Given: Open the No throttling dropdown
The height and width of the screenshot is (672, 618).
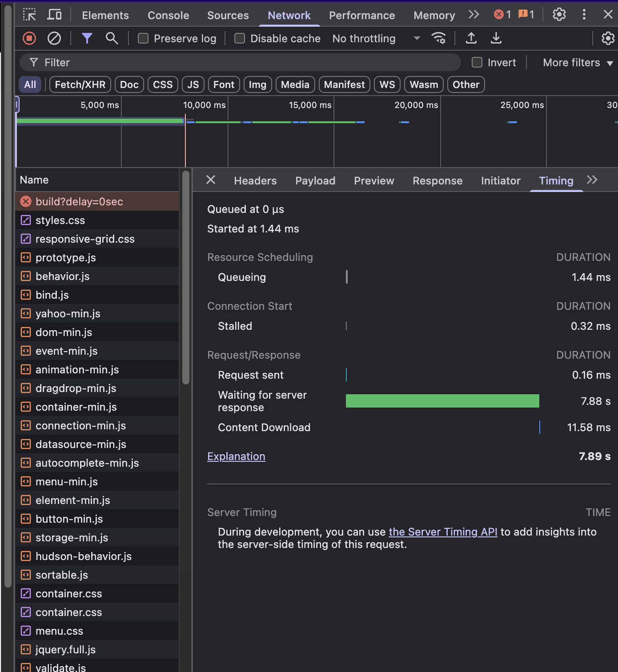Looking at the screenshot, I should point(376,39).
